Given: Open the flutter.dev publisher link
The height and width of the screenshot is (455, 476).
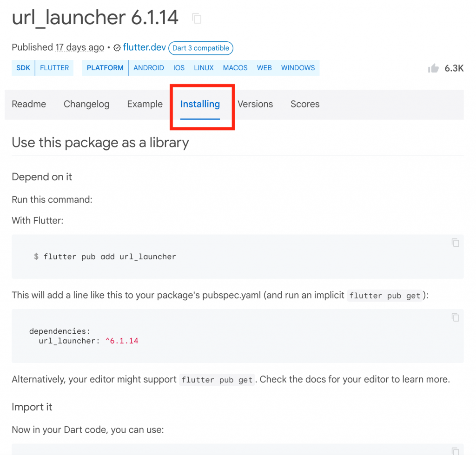Looking at the screenshot, I should [145, 47].
